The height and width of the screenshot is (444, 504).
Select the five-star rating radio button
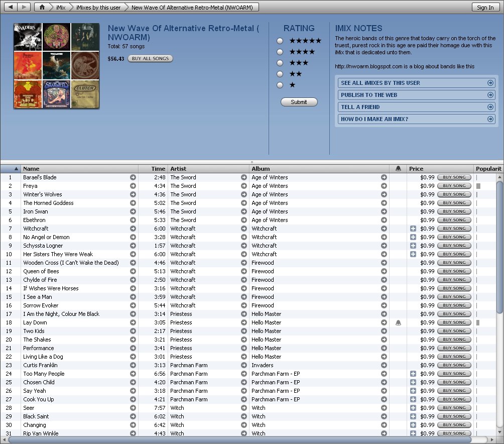pyautogui.click(x=280, y=41)
